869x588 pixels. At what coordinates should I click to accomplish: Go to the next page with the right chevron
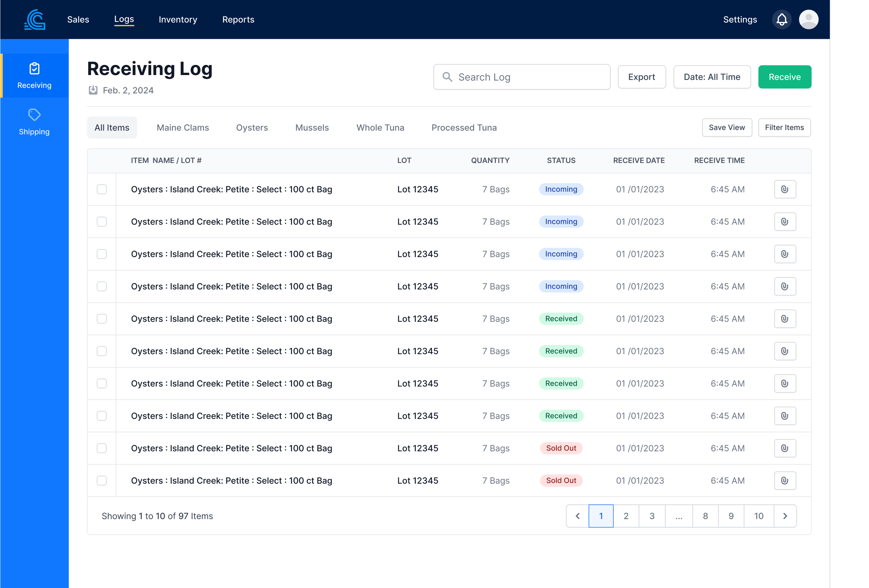tap(785, 516)
